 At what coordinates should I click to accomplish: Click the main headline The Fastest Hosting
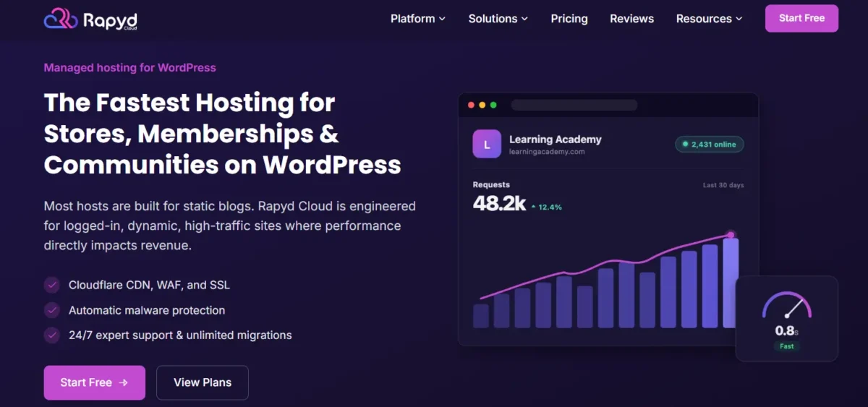(223, 134)
